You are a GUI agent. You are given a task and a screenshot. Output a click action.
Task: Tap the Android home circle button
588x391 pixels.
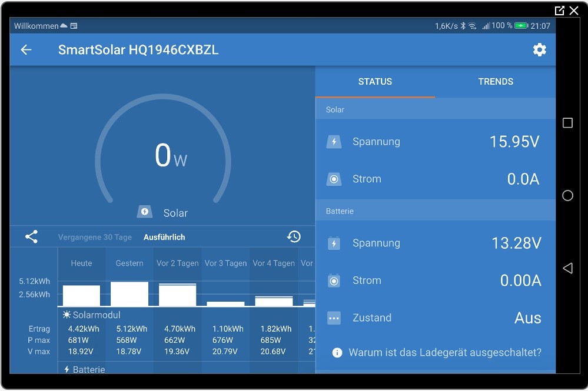568,195
